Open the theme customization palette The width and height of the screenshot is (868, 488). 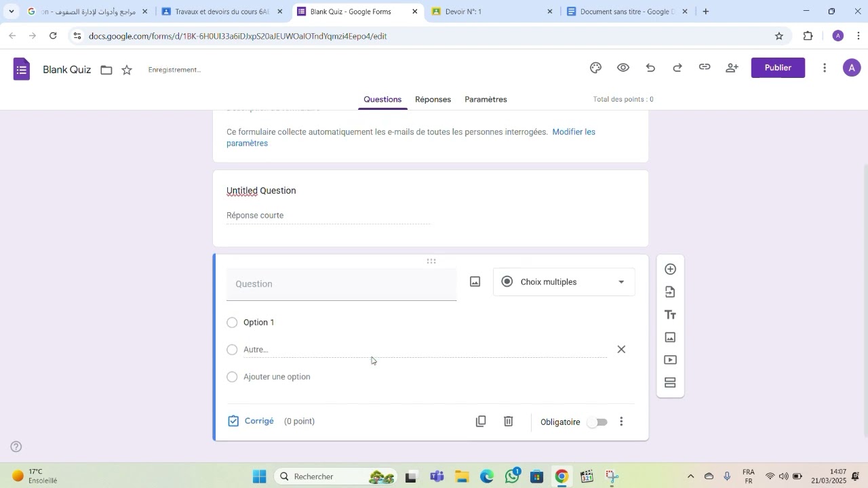point(596,68)
